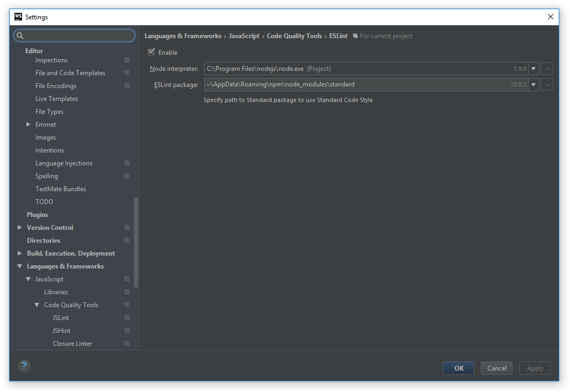Click the project icon beside the JavaScript row
The height and width of the screenshot is (392, 570).
(x=127, y=279)
